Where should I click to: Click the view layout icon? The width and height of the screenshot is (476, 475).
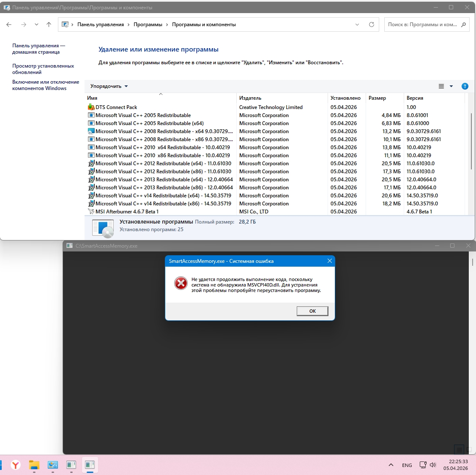coord(441,86)
